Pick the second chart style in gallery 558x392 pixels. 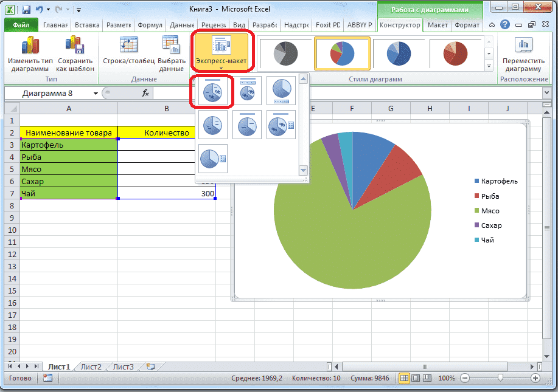342,53
